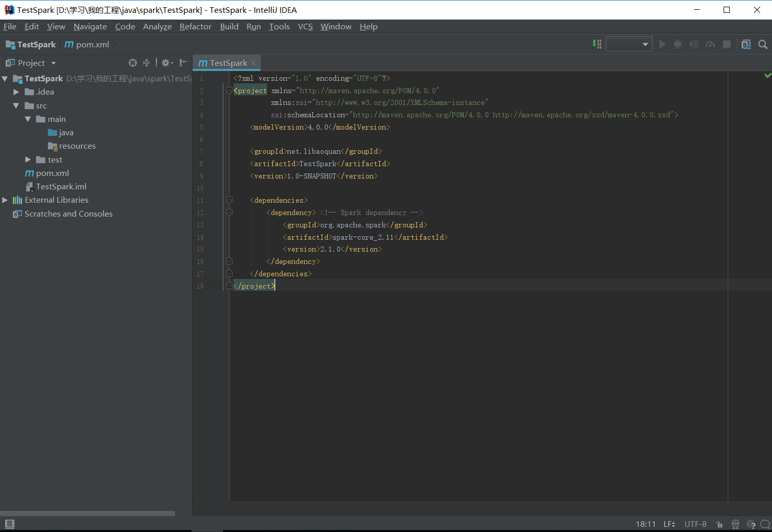Click line number 10 in gutter
Screen dimensions: 772x532
click(200, 188)
